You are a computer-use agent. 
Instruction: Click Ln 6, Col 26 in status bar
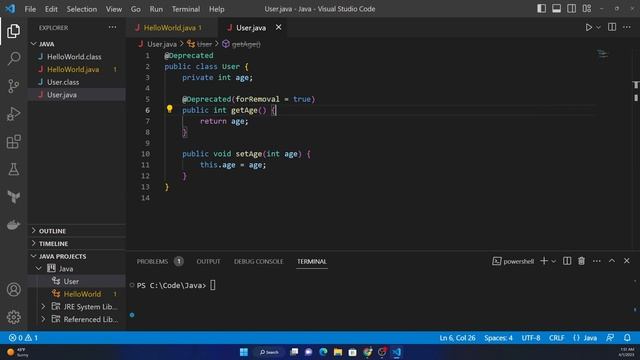457,338
